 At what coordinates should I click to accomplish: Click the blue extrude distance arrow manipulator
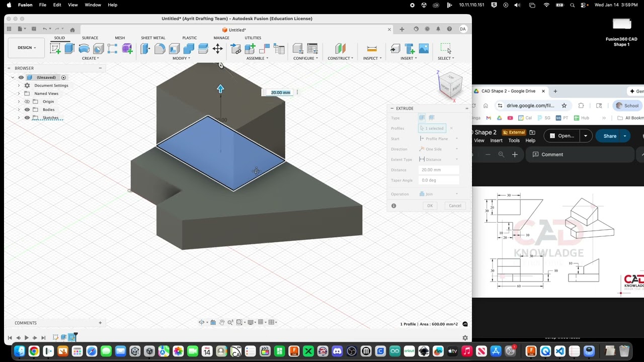coord(220,89)
